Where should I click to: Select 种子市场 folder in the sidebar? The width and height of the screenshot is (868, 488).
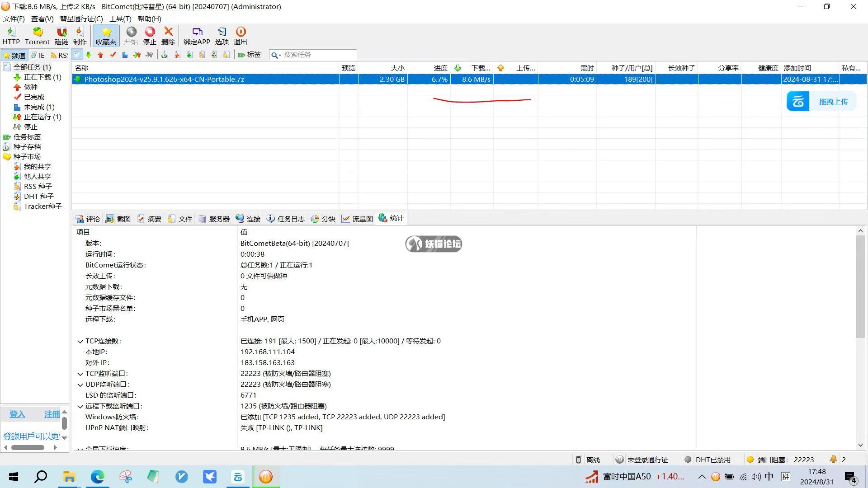(22, 156)
